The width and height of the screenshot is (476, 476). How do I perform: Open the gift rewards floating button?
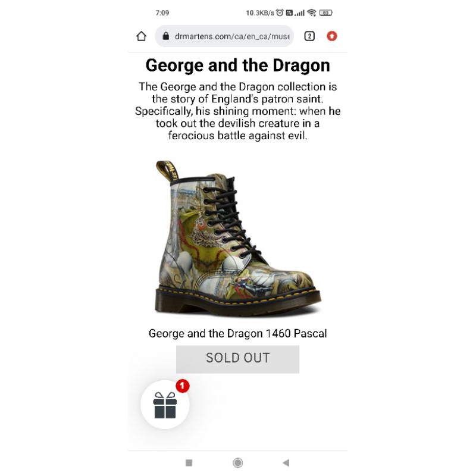tap(165, 405)
